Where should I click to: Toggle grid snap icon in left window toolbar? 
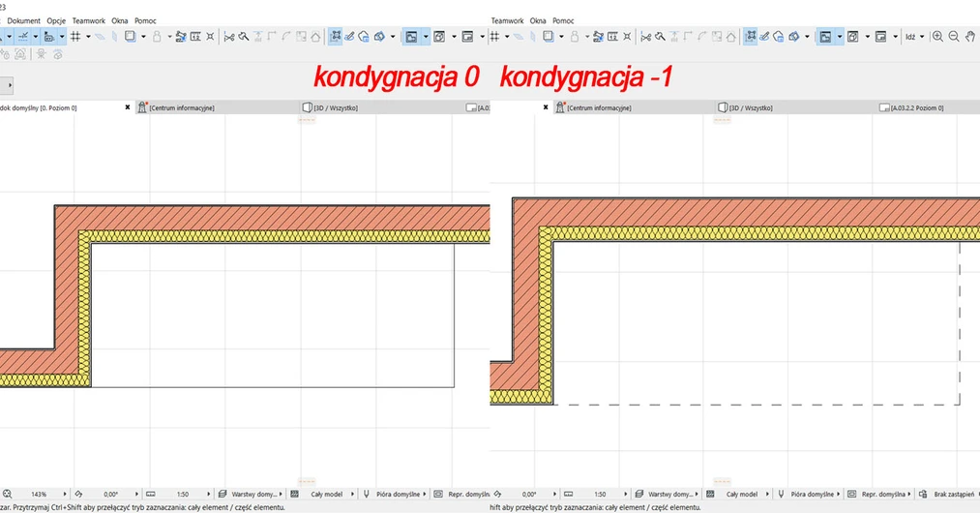click(x=75, y=36)
